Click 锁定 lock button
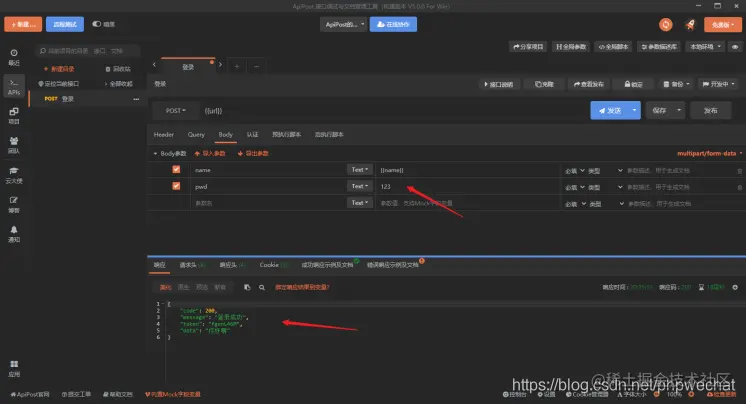Screen dimensions: 746x404 (633, 84)
